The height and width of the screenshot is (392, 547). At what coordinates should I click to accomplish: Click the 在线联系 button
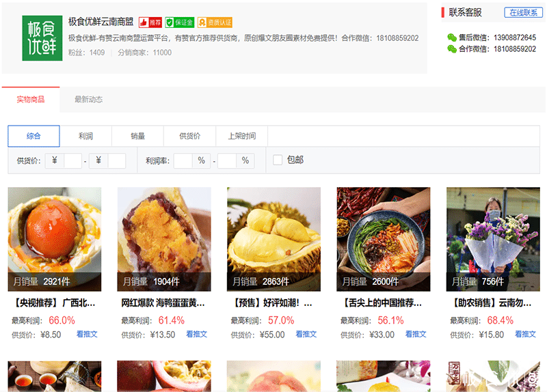[523, 12]
